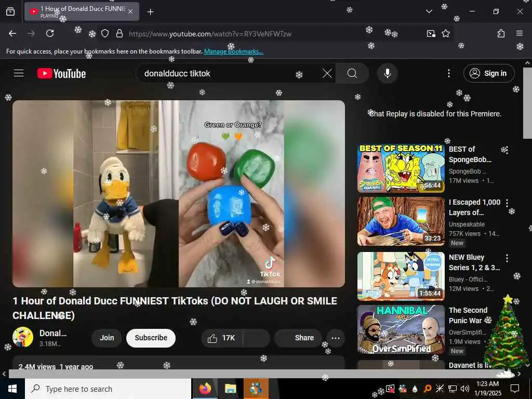Open the Donald Ducc channel avatar
The height and width of the screenshot is (399, 532).
[23, 337]
